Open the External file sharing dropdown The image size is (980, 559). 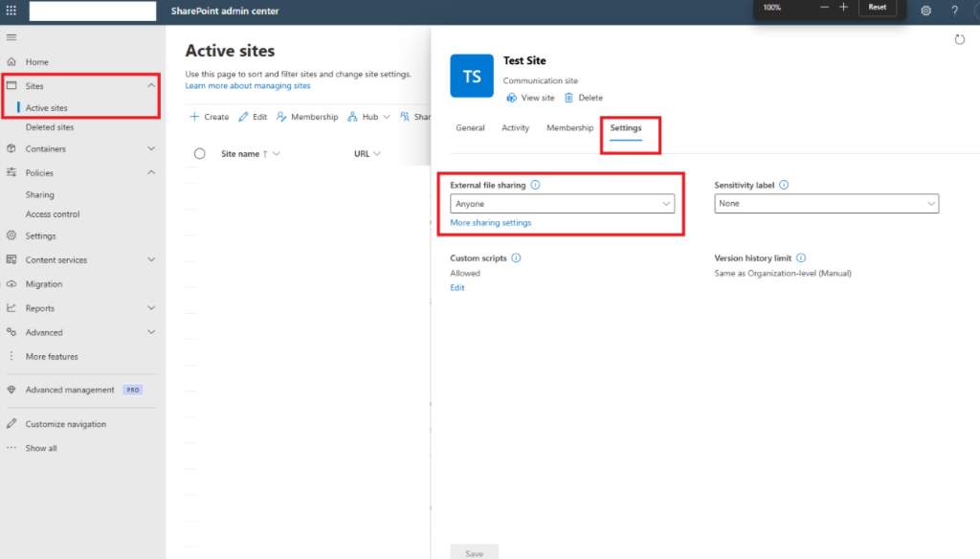(x=562, y=204)
